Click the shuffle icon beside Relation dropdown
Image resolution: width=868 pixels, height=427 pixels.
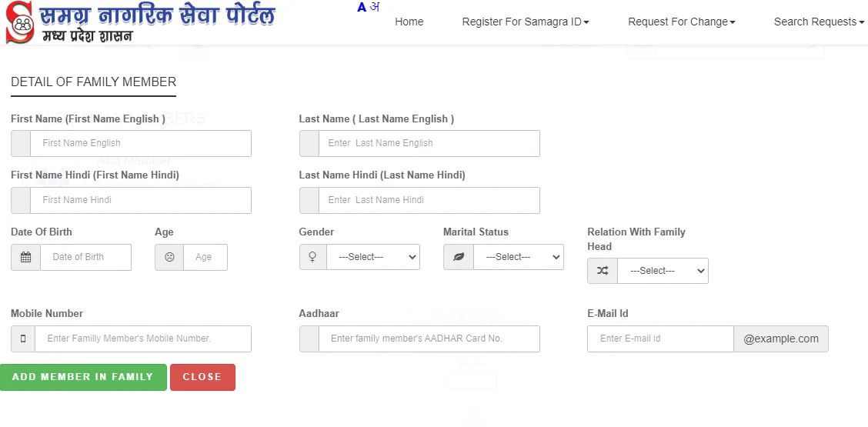pyautogui.click(x=603, y=271)
